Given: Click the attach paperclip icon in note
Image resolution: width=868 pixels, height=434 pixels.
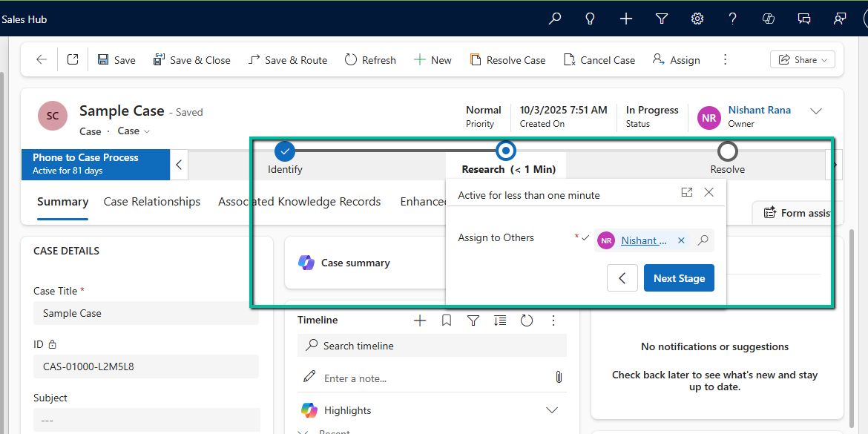Looking at the screenshot, I should click(x=559, y=378).
